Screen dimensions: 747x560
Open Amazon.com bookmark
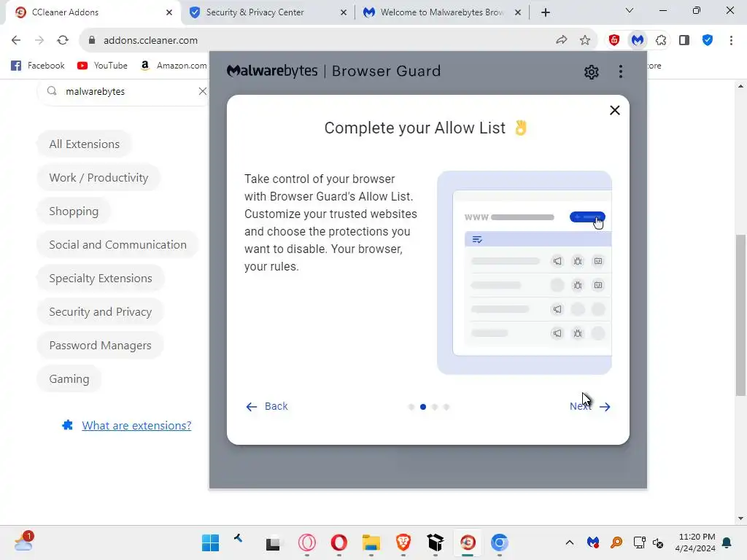(x=174, y=66)
